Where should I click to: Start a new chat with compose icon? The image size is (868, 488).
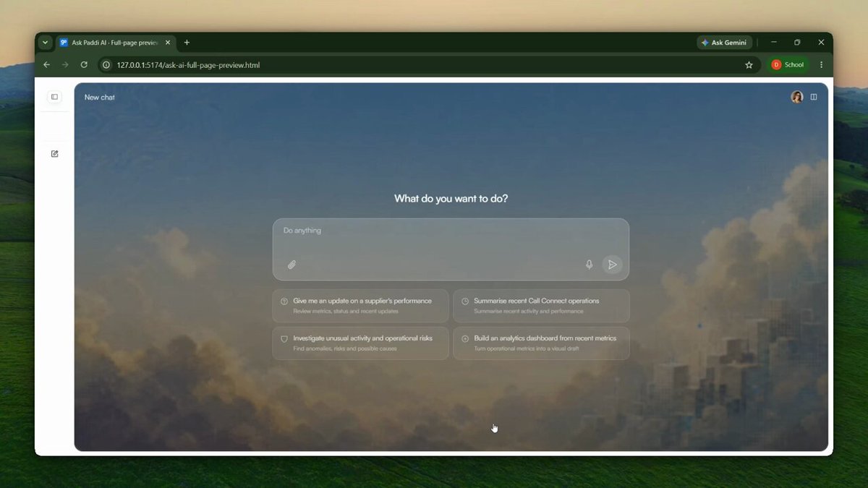point(54,154)
